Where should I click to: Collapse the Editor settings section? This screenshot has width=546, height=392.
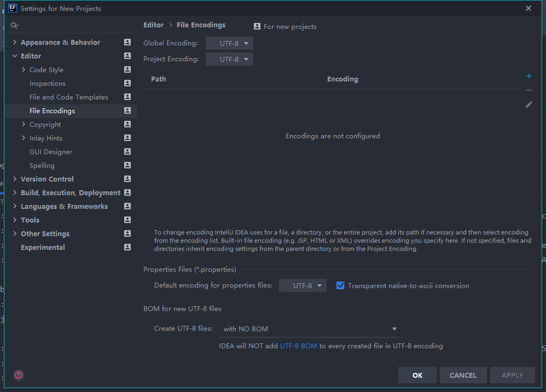pos(15,56)
